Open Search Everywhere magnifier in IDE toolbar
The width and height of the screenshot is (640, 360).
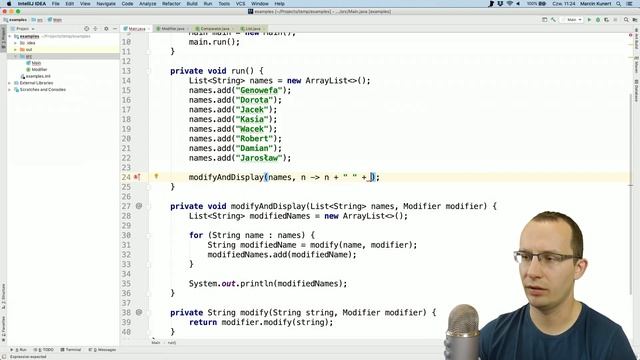point(626,20)
